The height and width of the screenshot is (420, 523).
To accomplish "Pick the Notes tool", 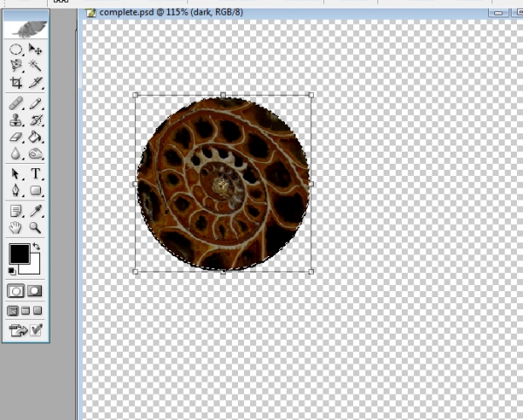I will (x=16, y=211).
